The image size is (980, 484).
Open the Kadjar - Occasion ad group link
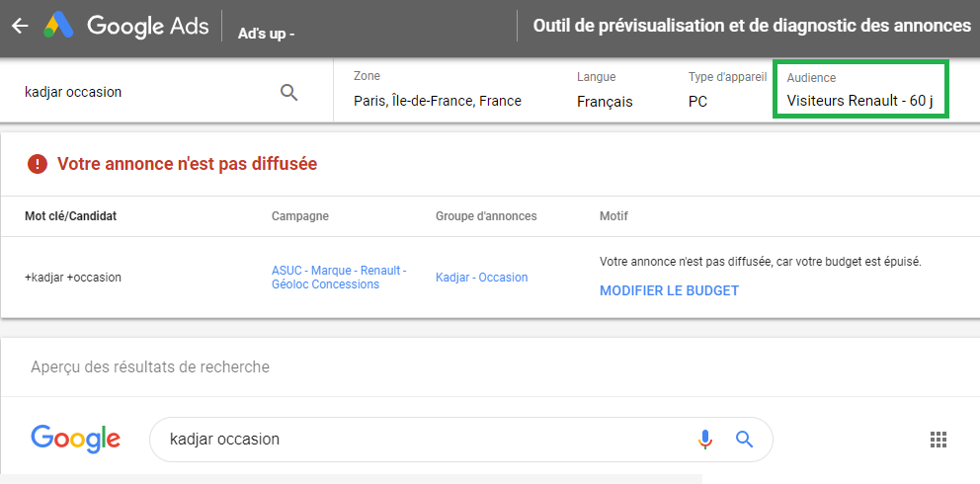click(481, 278)
